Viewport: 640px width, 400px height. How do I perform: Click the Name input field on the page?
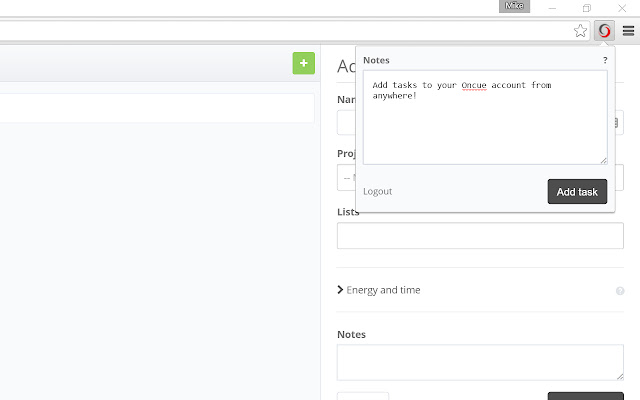coord(346,122)
